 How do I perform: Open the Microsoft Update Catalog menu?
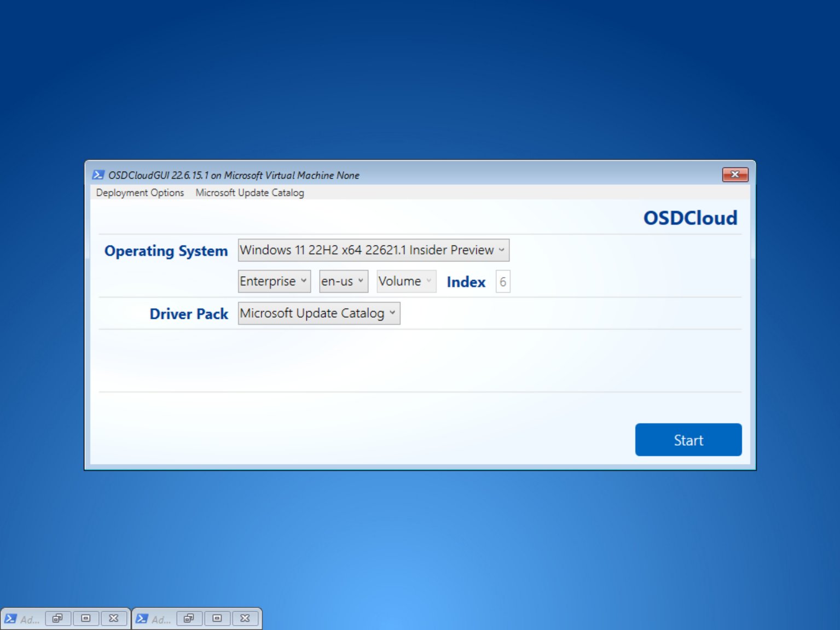tap(250, 192)
